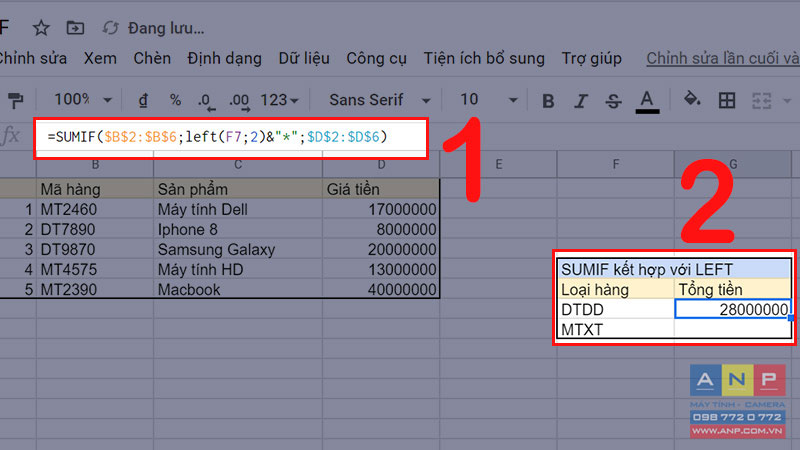800x450 pixels.
Task: Open the 123 number format dropdown
Action: click(279, 100)
